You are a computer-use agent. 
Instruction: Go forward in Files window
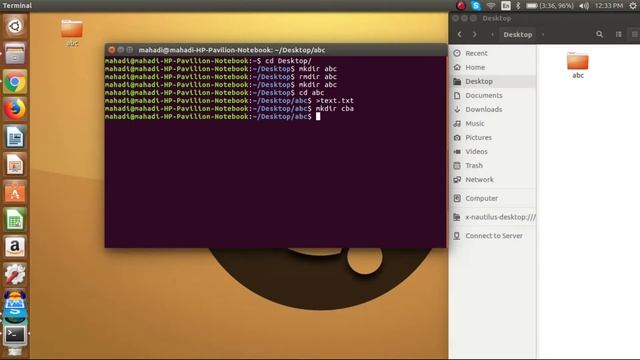coord(474,34)
